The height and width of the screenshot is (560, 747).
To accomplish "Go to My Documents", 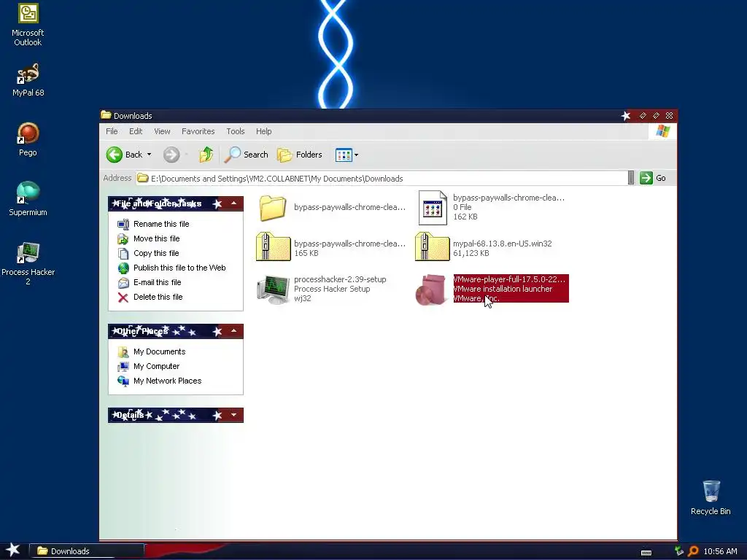I will coord(159,351).
